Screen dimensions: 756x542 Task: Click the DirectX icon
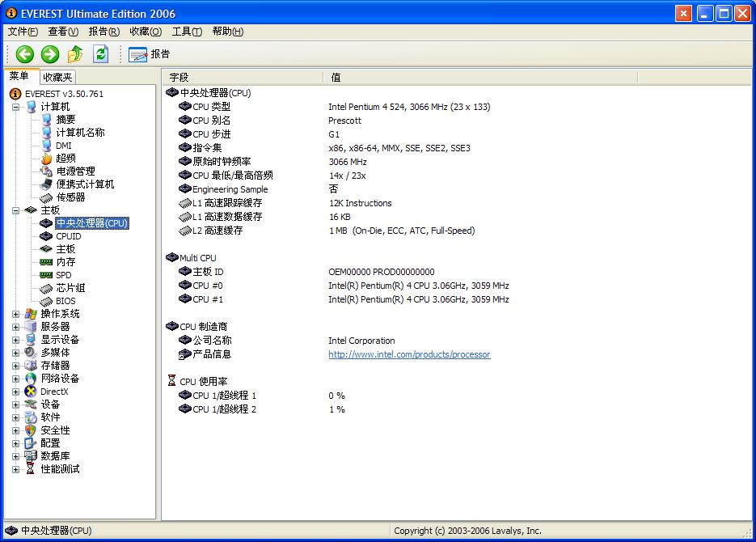[x=31, y=392]
